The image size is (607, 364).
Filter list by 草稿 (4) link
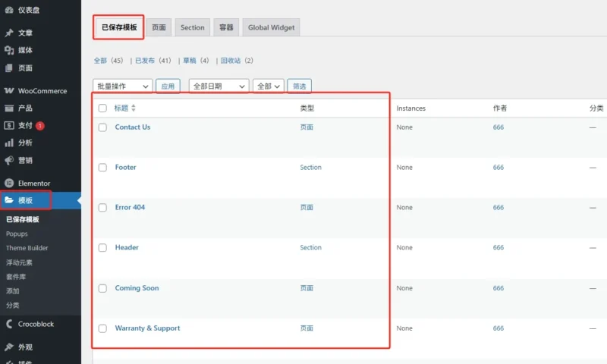click(x=196, y=61)
